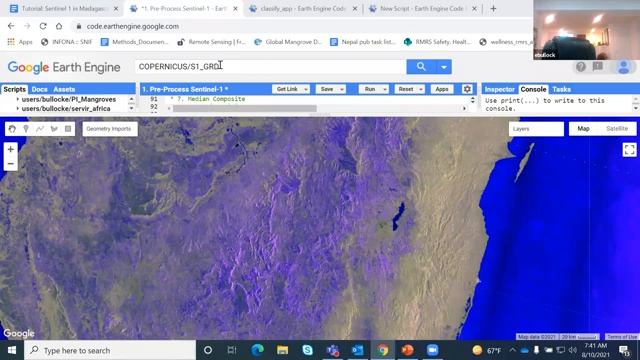The width and height of the screenshot is (640, 360).
Task: Click the Save button
Action: [327, 89]
